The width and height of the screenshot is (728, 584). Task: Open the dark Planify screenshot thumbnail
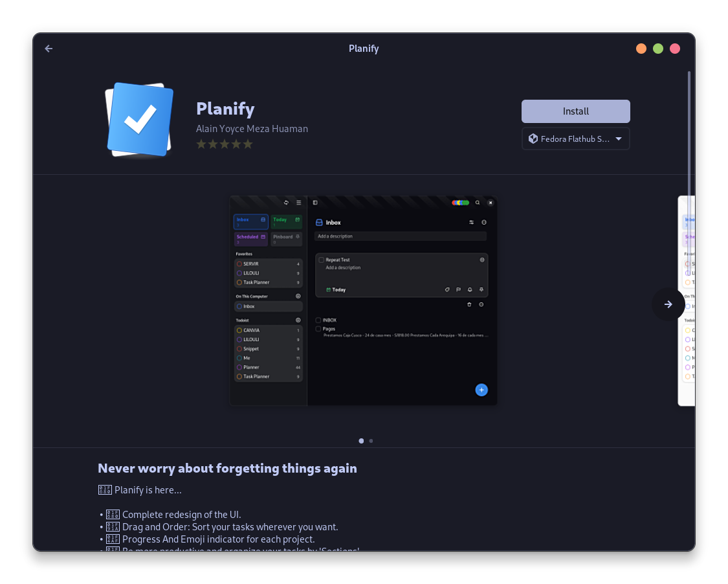click(x=364, y=300)
